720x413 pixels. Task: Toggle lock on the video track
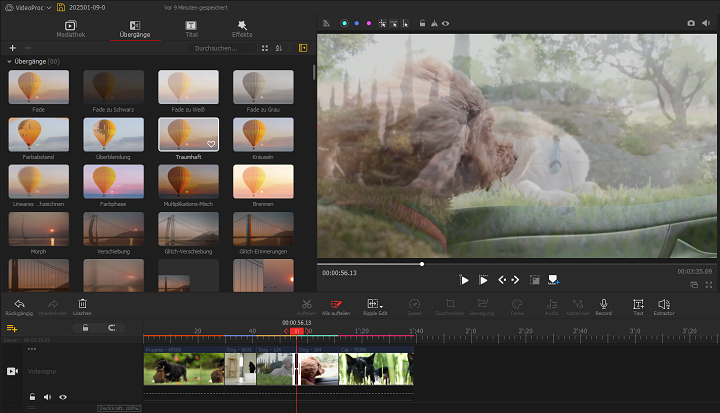click(x=33, y=397)
